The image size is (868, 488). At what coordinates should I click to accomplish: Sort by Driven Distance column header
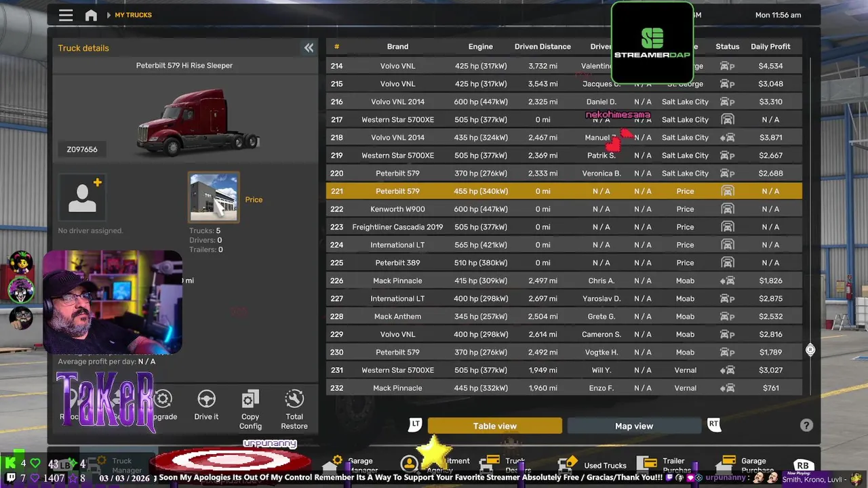[542, 47]
